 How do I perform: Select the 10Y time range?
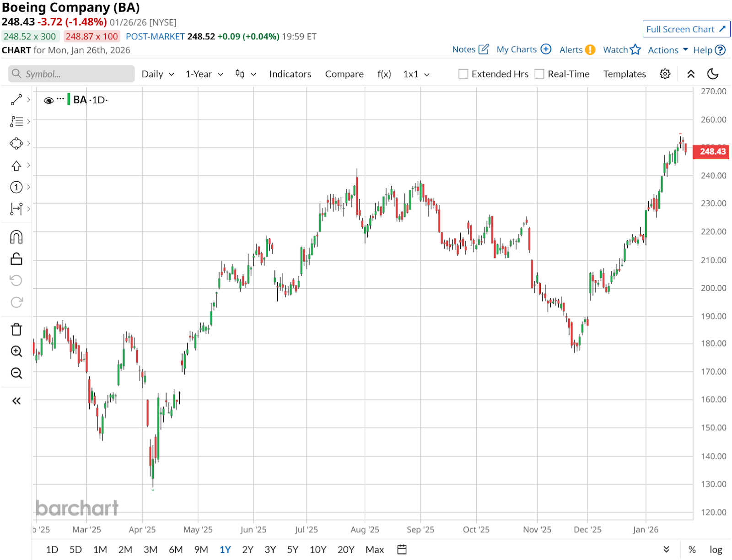coord(318,549)
